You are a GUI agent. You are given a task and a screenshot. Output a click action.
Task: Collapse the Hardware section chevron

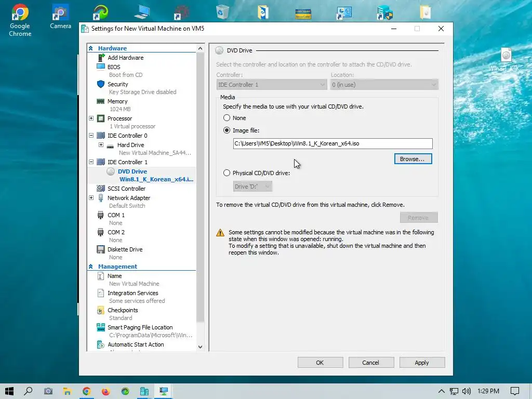tap(91, 48)
